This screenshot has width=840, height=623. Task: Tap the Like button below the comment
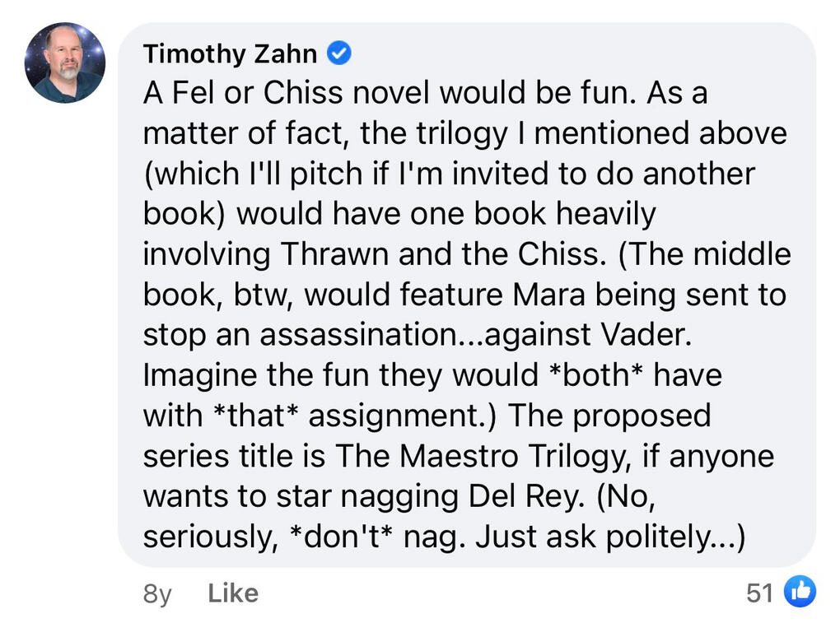(233, 593)
